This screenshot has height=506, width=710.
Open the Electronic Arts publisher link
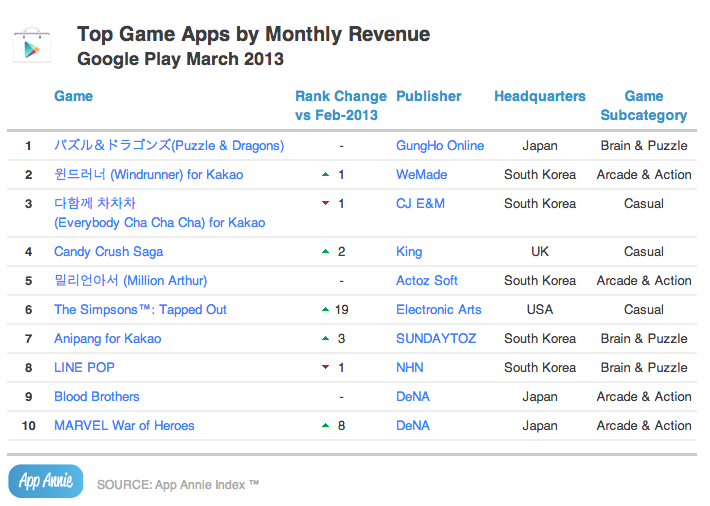pos(439,309)
